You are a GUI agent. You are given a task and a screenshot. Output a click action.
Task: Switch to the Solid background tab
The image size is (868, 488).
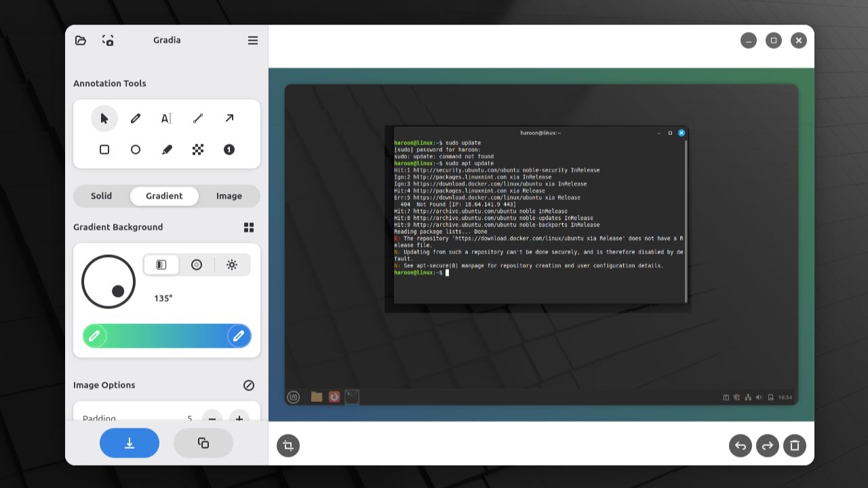pyautogui.click(x=101, y=196)
